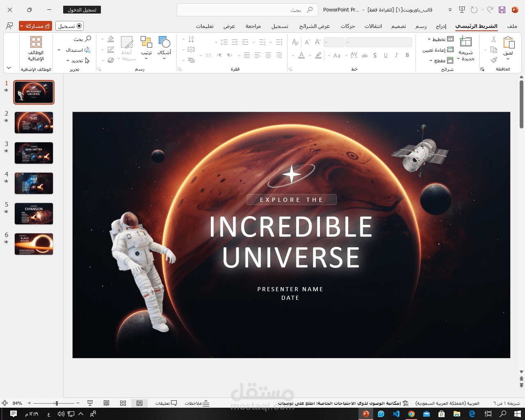Click the Cut scissors icon
This screenshot has height=420, width=525.
(494, 39)
